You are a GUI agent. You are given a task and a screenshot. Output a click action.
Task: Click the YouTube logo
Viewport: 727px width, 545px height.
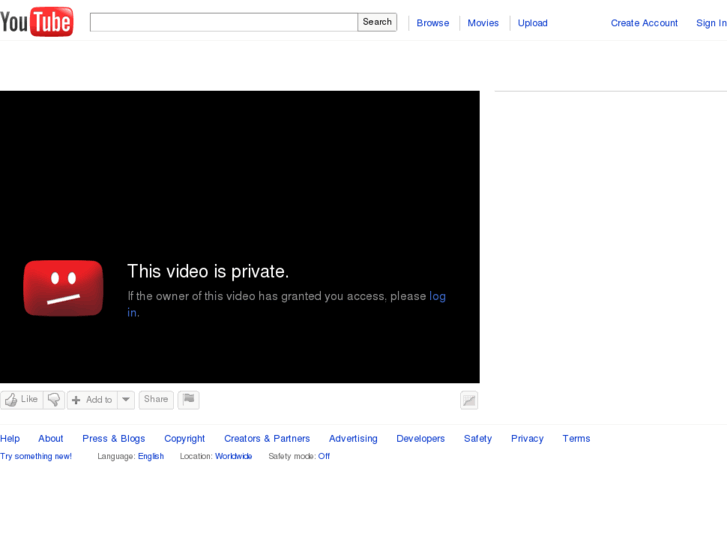coord(37,21)
